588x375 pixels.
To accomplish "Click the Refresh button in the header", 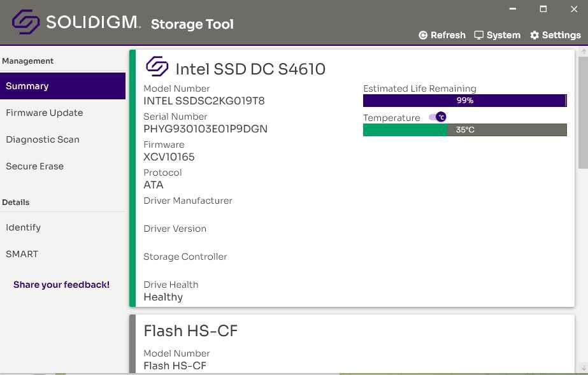I will [x=442, y=35].
